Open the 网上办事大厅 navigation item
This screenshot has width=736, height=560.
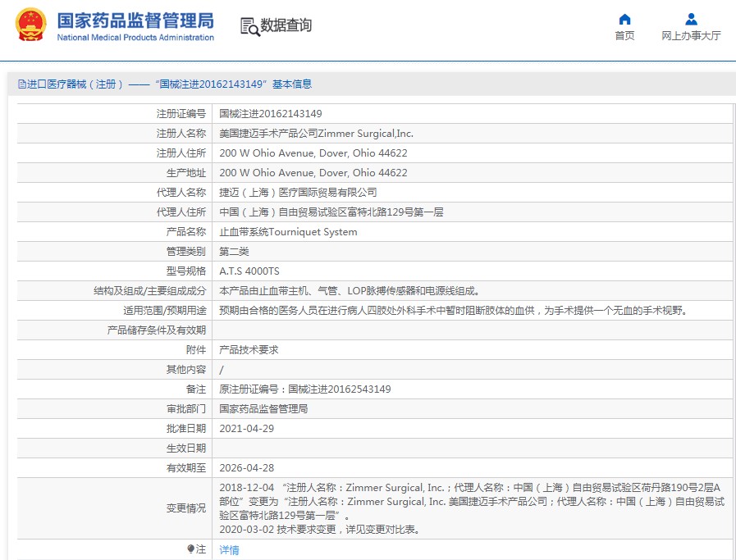tap(691, 36)
